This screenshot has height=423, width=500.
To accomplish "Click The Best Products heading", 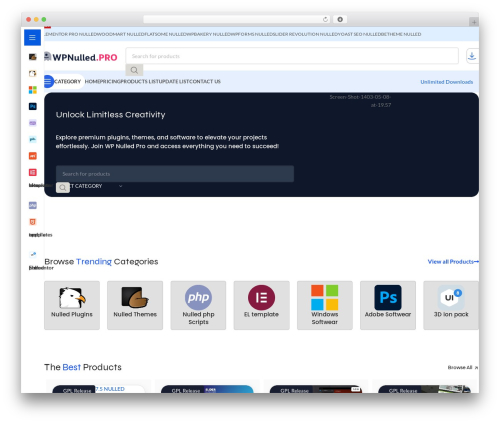I will point(83,367).
